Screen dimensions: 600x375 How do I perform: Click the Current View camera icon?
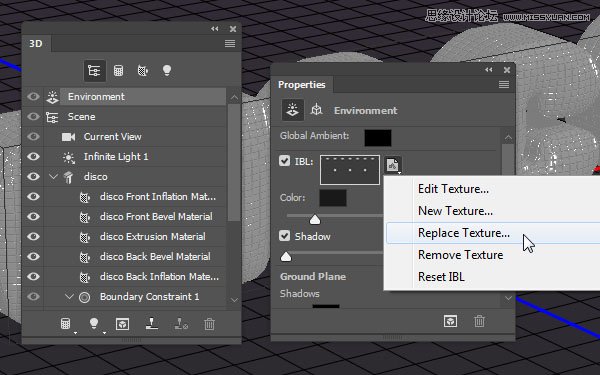(x=68, y=137)
